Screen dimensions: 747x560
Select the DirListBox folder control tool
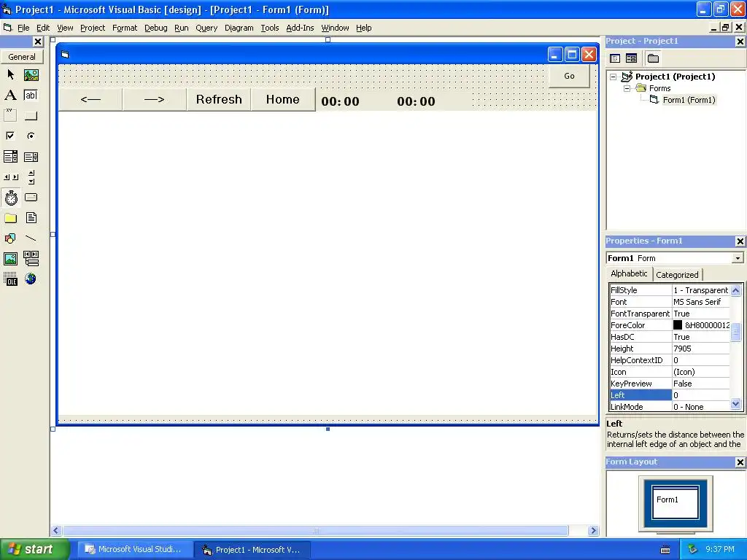pyautogui.click(x=10, y=218)
